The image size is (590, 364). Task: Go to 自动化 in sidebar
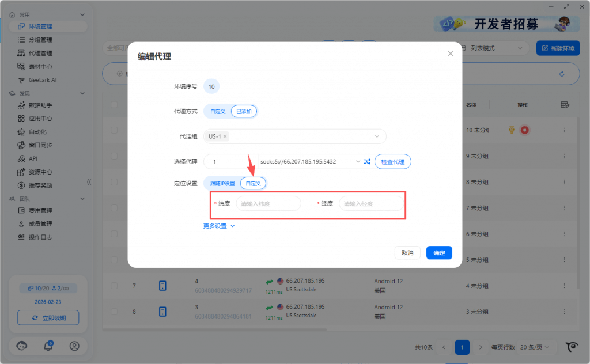point(37,132)
